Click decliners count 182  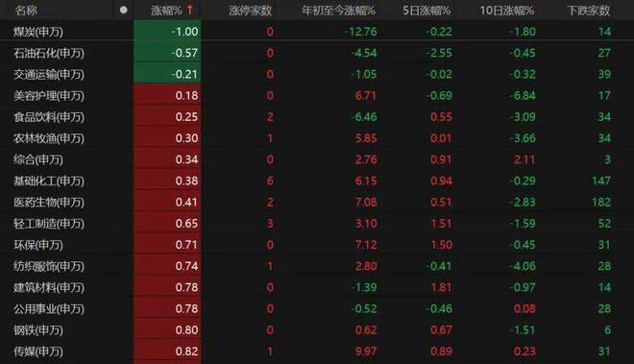point(601,203)
